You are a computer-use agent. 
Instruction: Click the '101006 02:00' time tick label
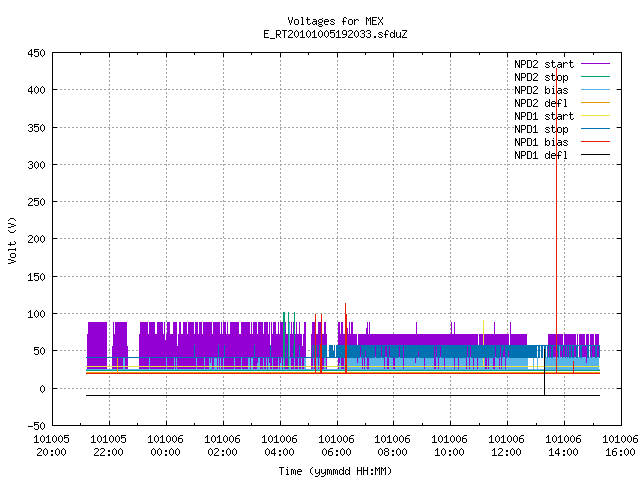(x=222, y=445)
